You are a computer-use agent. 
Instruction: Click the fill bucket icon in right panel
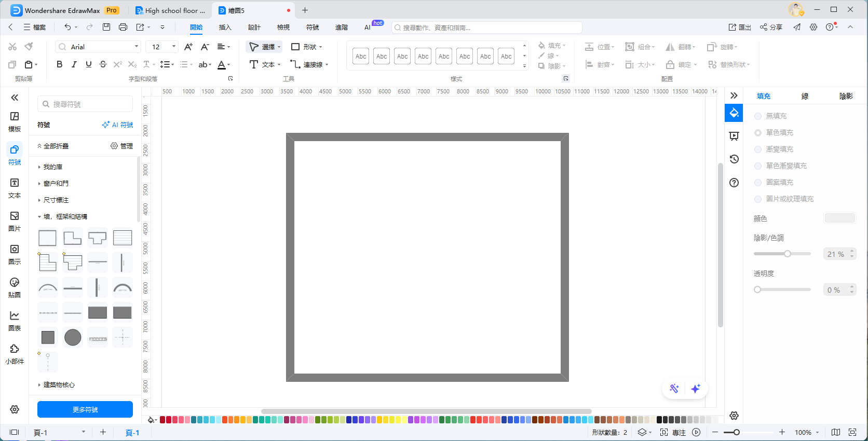coord(734,113)
